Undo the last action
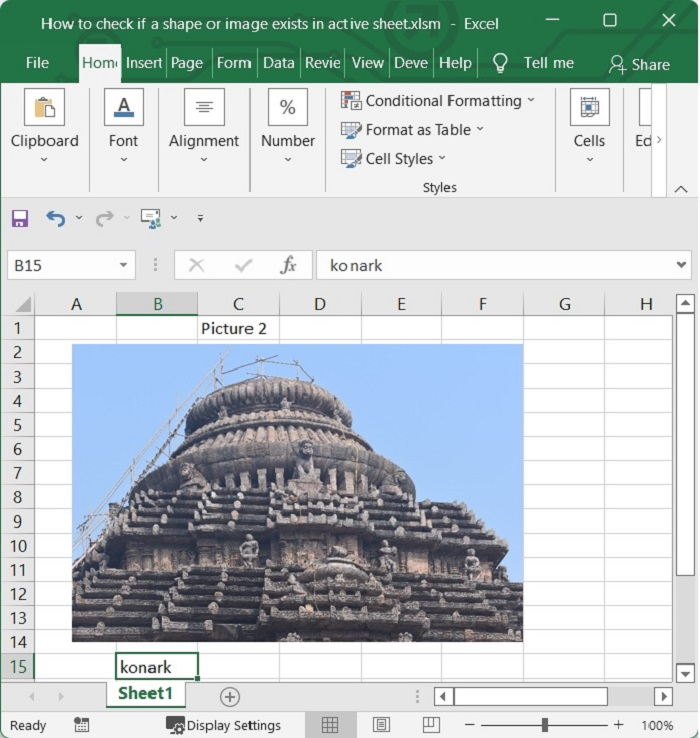 tap(56, 218)
